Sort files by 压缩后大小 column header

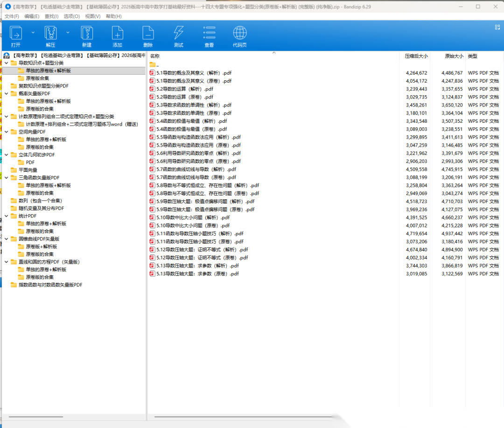pyautogui.click(x=416, y=56)
